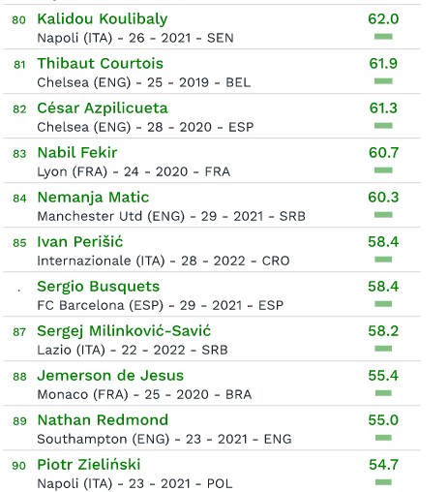Image resolution: width=448 pixels, height=492 pixels.
Task: Open Kalidou Koulibaly player link
Action: coord(103,19)
